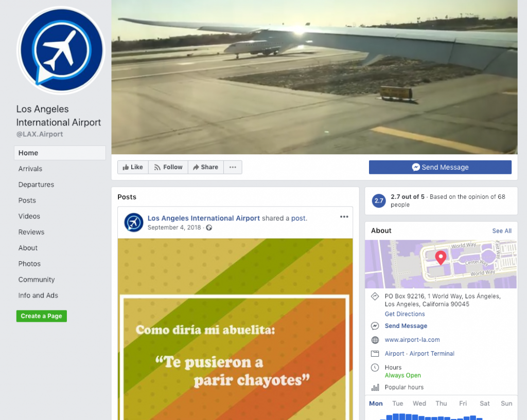
Task: Click the globe icon beside the website link
Action: [x=375, y=340]
